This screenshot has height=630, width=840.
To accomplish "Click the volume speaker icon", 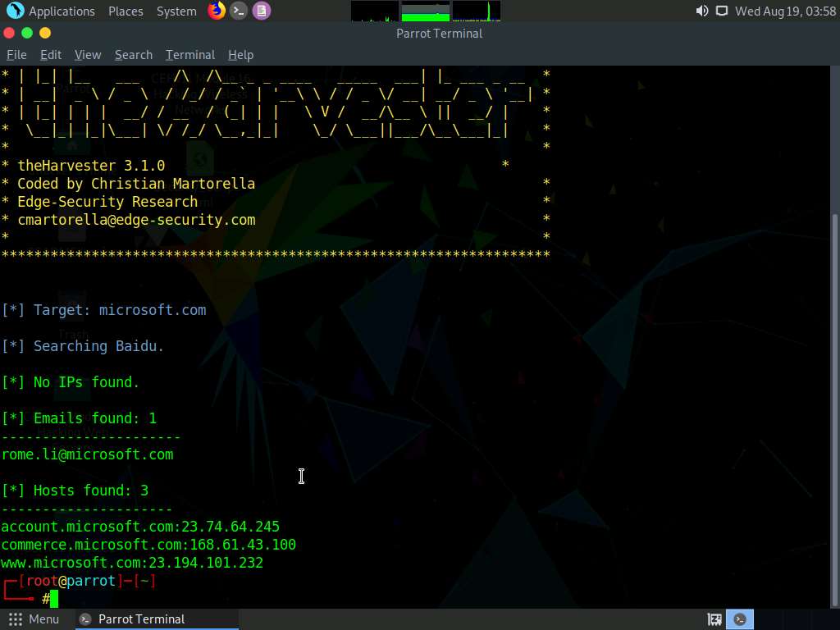I will (x=702, y=11).
